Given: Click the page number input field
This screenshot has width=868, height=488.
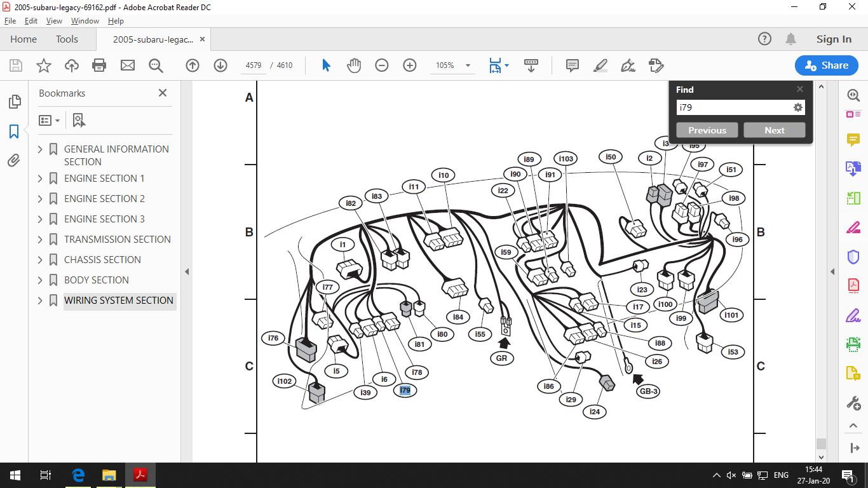Looking at the screenshot, I should 254,65.
